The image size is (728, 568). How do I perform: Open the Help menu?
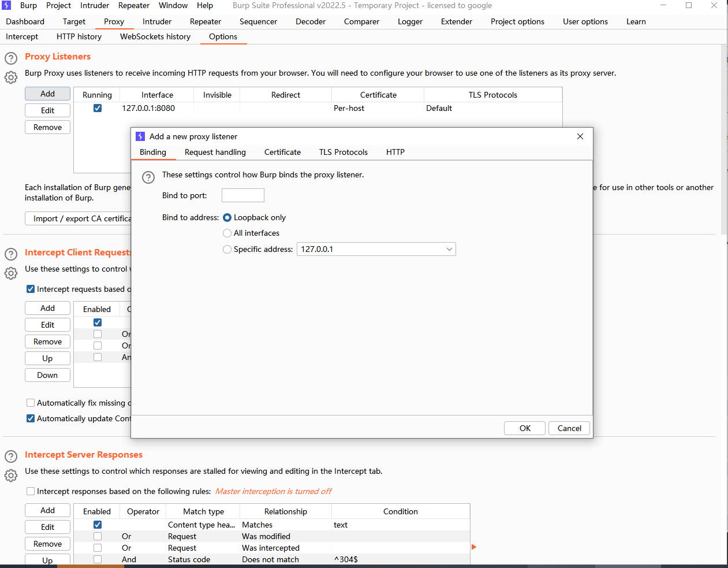pyautogui.click(x=205, y=5)
